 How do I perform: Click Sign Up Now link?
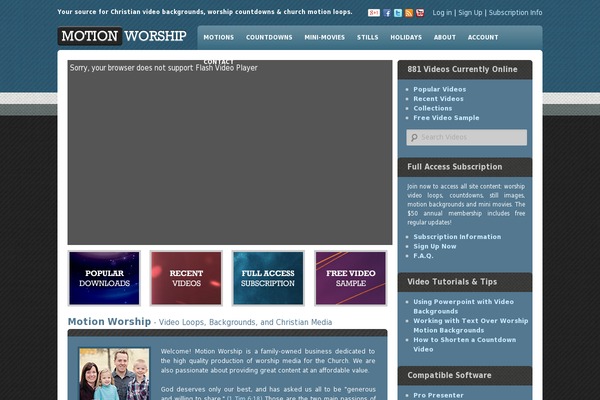click(435, 247)
